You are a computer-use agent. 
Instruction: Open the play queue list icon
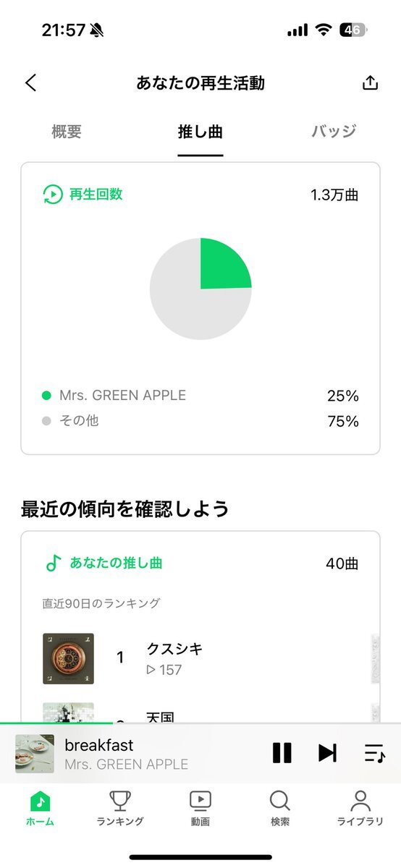tap(374, 753)
